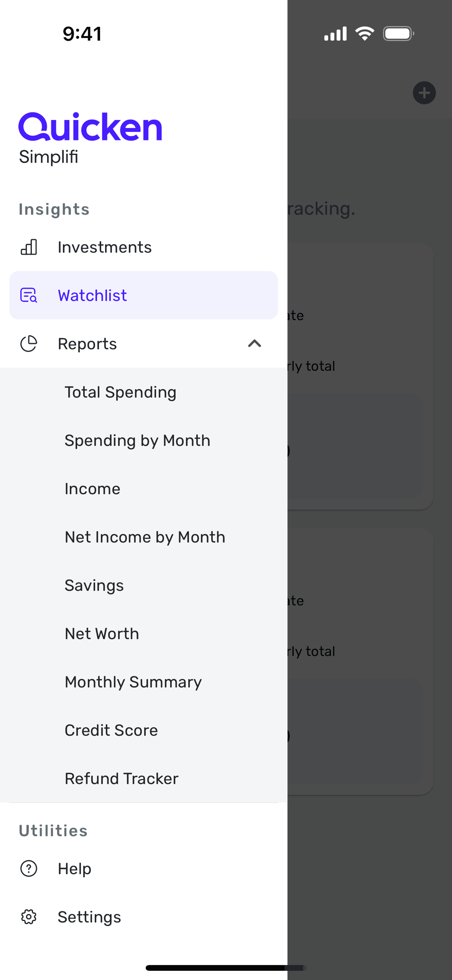Screen dimensions: 452x980
Task: Open the Monthly Summary report
Action: pyautogui.click(x=143, y=682)
